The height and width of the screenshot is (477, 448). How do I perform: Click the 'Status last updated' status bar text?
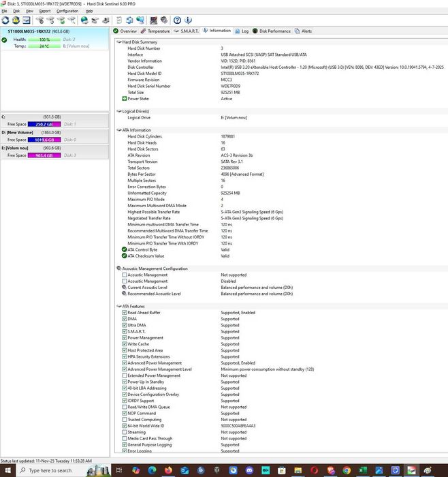click(46, 461)
